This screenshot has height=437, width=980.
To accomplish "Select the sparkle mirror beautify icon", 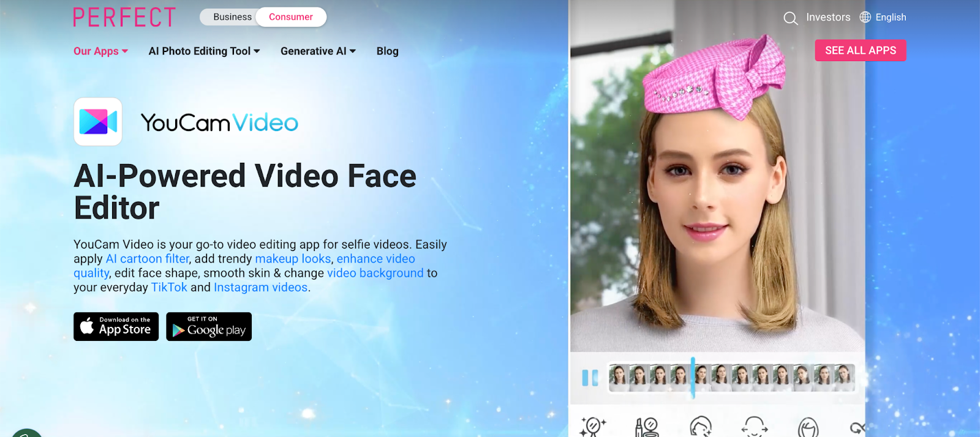I will [592, 427].
